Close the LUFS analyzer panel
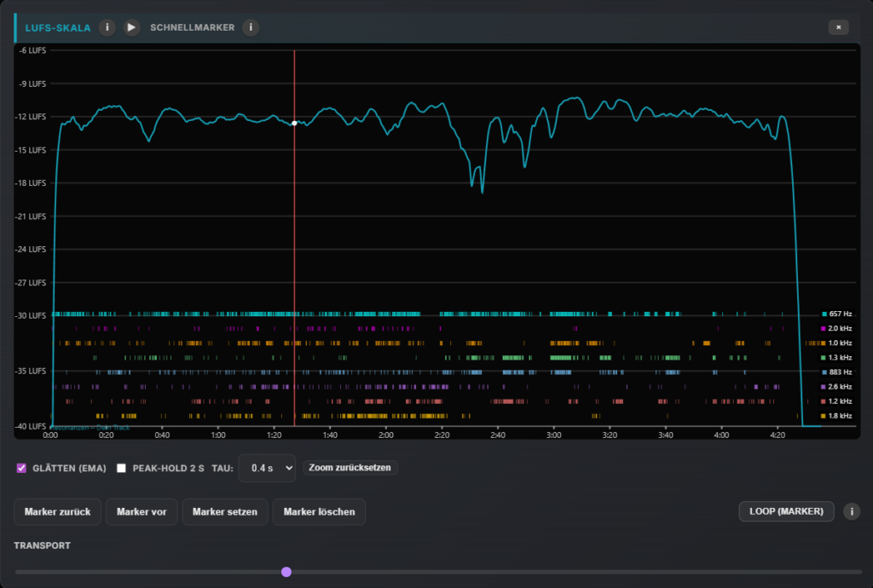The image size is (873, 588). 838,26
